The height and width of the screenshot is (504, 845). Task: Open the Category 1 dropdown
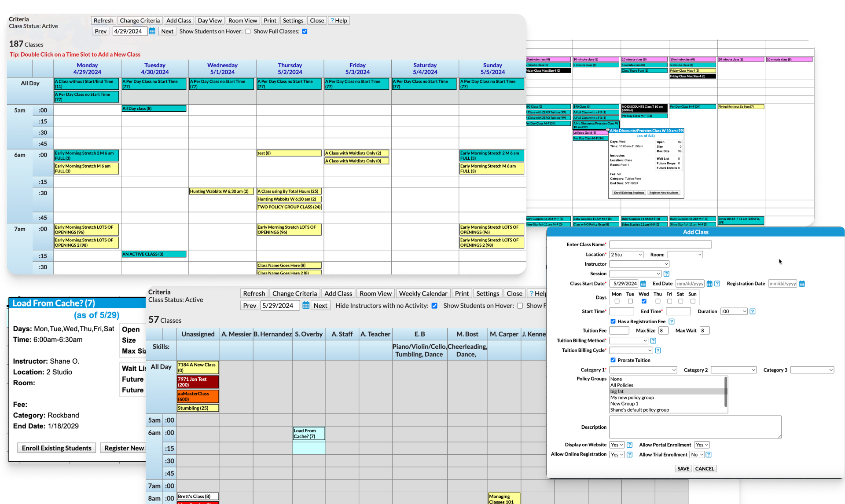(643, 370)
